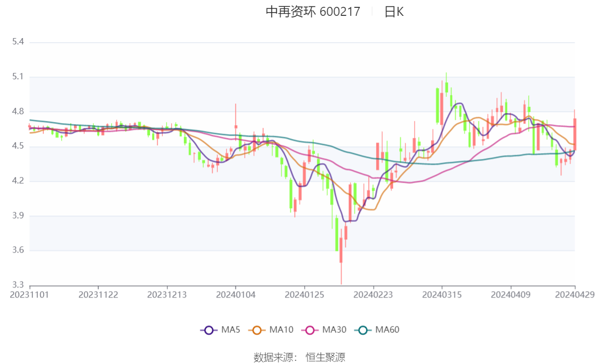Click the 恒生聚源 data source text
Viewport: 599px width, 364px height.
tap(325, 358)
